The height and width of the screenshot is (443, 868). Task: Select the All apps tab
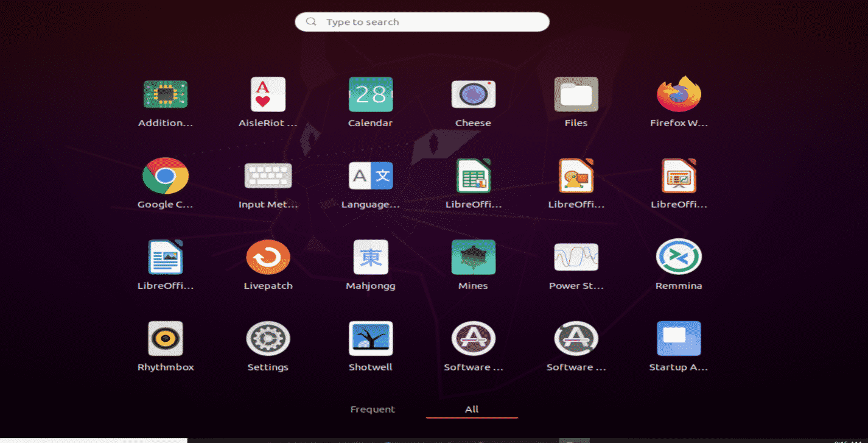coord(472,409)
